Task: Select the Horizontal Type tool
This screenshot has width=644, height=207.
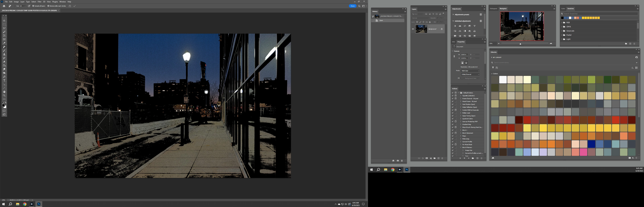Action: 4,80
